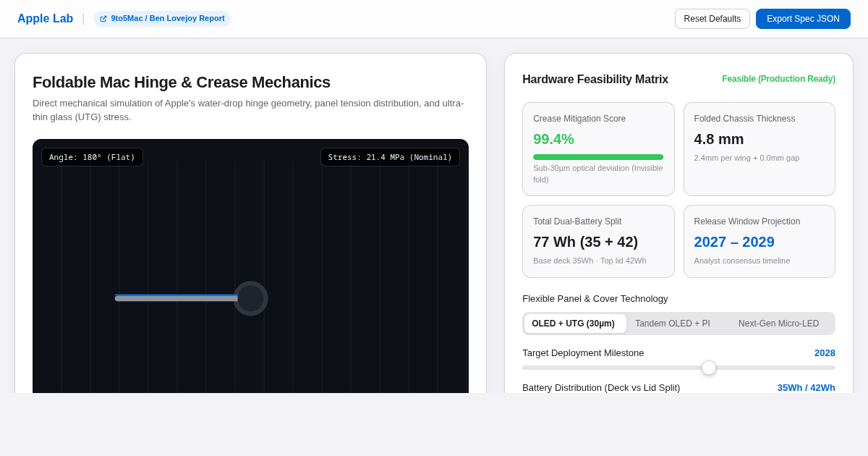This screenshot has height=456, width=868.
Task: Open the 9to5Mac / Ben Lovejoy Report link
Action: click(162, 19)
